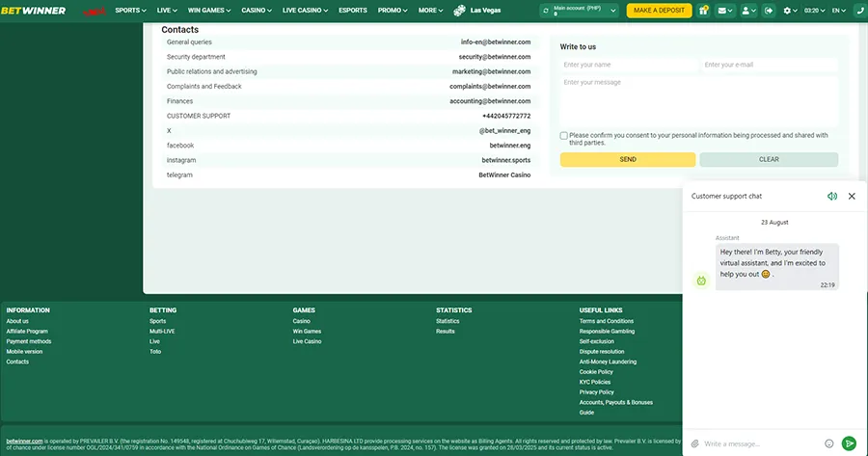Screen dimensions: 868x456
Task: Open accounting@betwinner.com email link
Action: click(490, 101)
